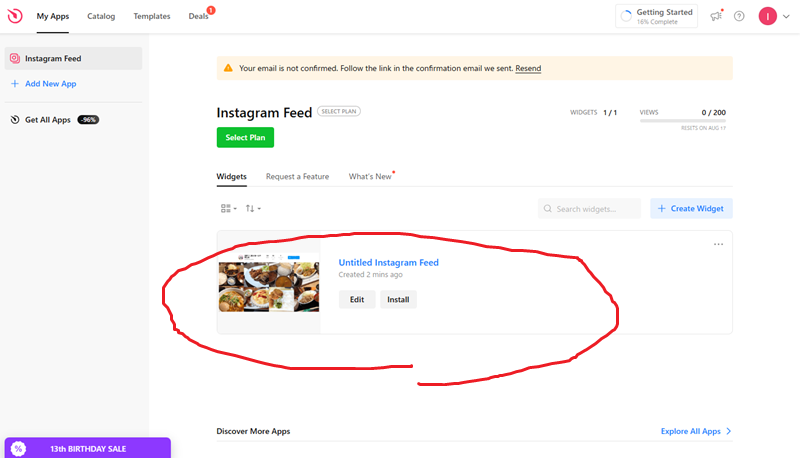This screenshot has width=800, height=458.
Task: Open the Catalog tab
Action: tap(101, 16)
